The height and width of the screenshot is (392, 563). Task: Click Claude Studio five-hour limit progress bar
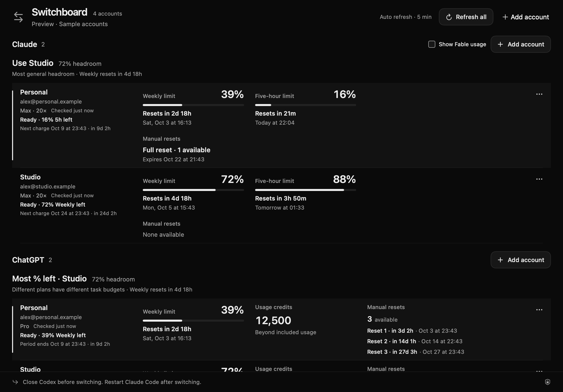(x=305, y=190)
